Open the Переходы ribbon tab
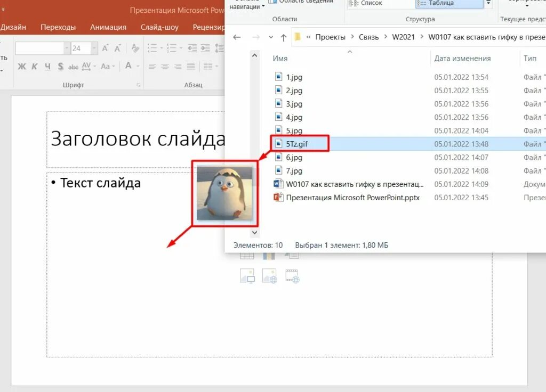Screen dimensions: 546x392 (58, 27)
